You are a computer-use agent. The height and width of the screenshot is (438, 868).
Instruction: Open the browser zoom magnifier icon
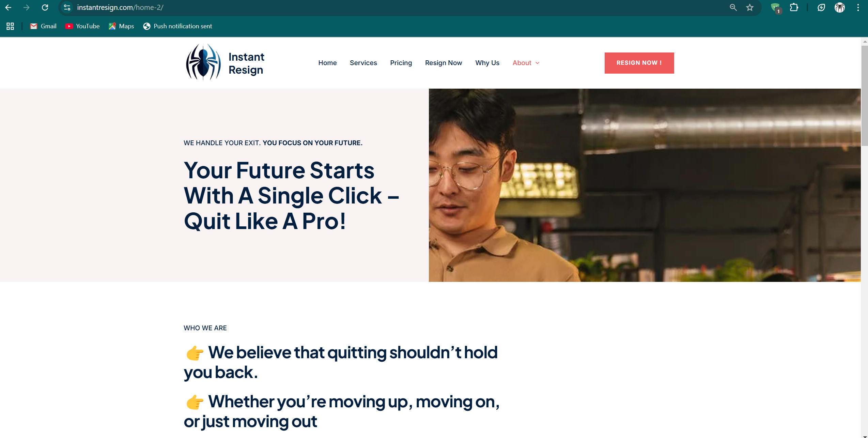(733, 7)
